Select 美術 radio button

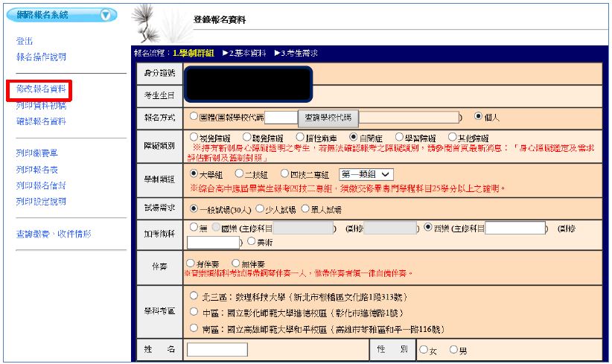(x=251, y=241)
